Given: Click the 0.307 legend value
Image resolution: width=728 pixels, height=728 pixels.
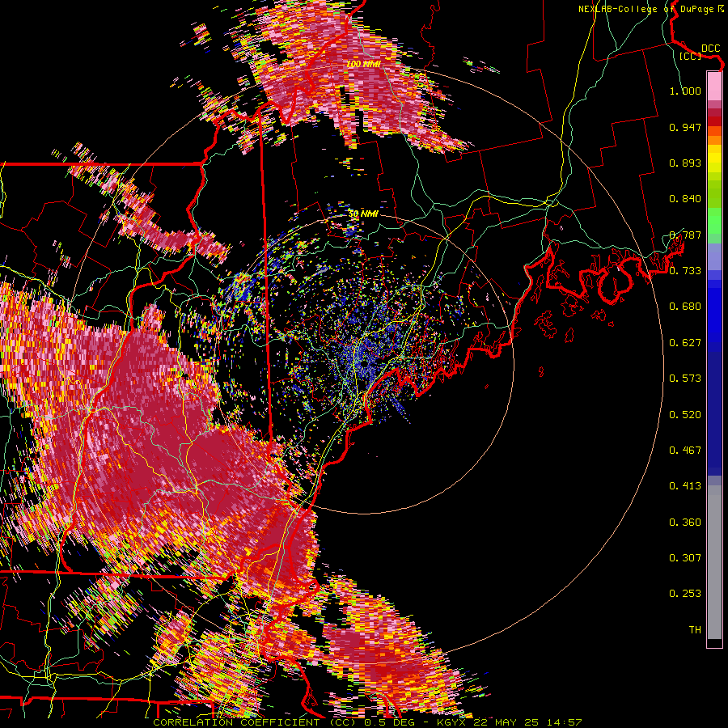Looking at the screenshot, I should (x=685, y=558).
